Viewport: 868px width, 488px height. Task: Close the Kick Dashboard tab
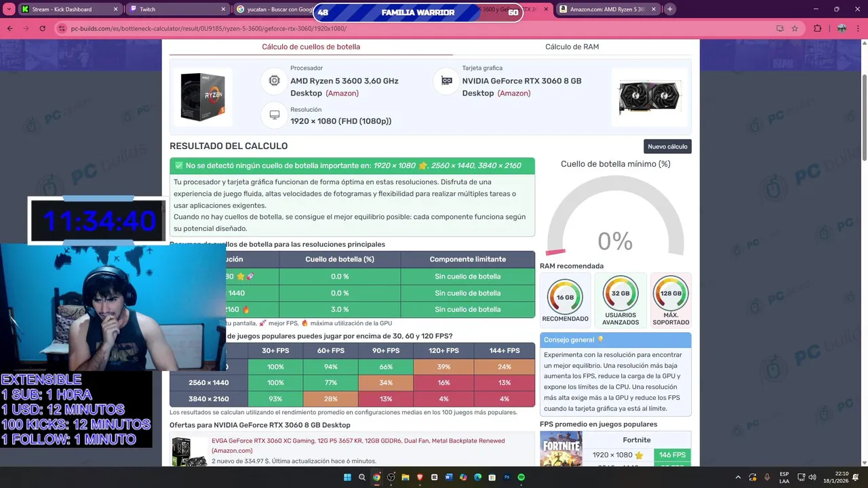click(x=115, y=9)
